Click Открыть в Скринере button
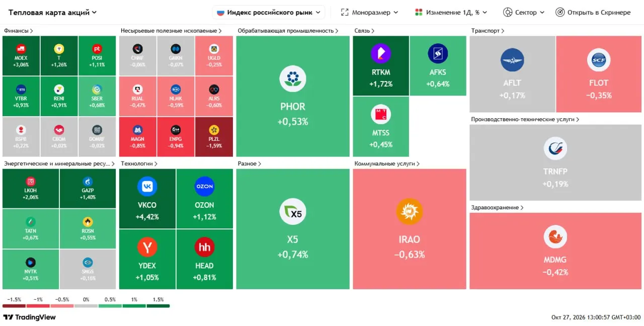This screenshot has width=644, height=326. click(593, 13)
